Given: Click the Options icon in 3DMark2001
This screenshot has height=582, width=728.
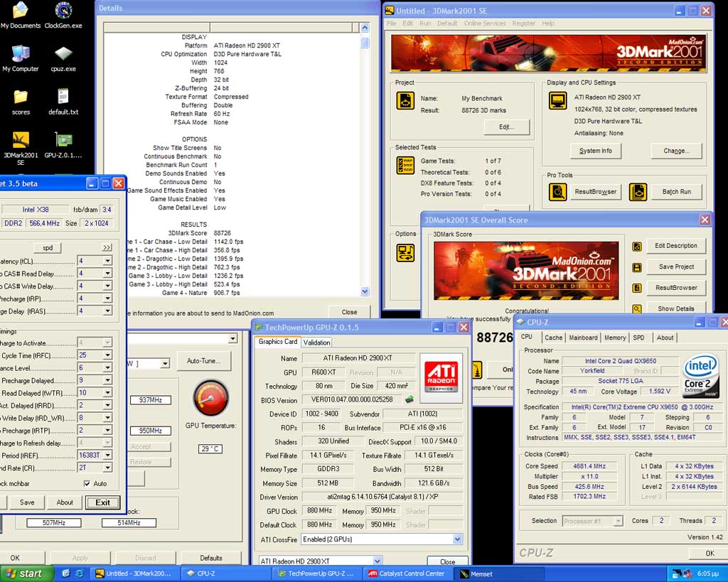Looking at the screenshot, I should (x=405, y=252).
